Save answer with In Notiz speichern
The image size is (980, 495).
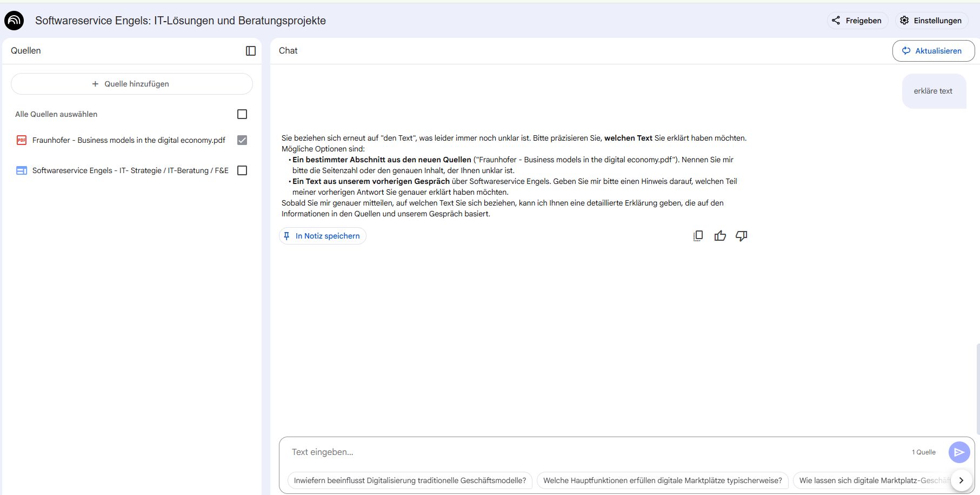pos(323,236)
